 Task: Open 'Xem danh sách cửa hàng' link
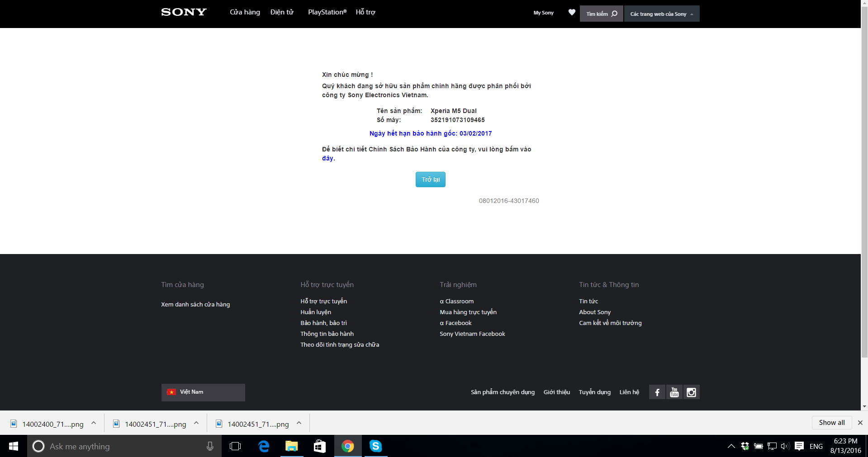(x=195, y=304)
